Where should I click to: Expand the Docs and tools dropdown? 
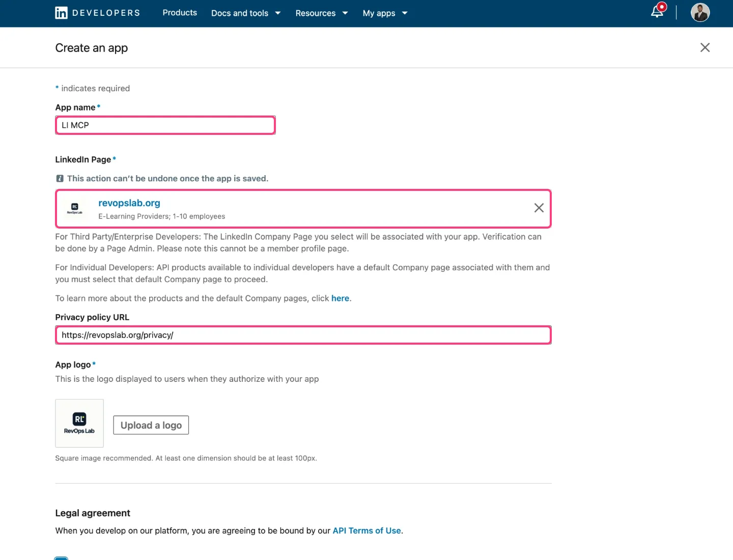tap(246, 13)
